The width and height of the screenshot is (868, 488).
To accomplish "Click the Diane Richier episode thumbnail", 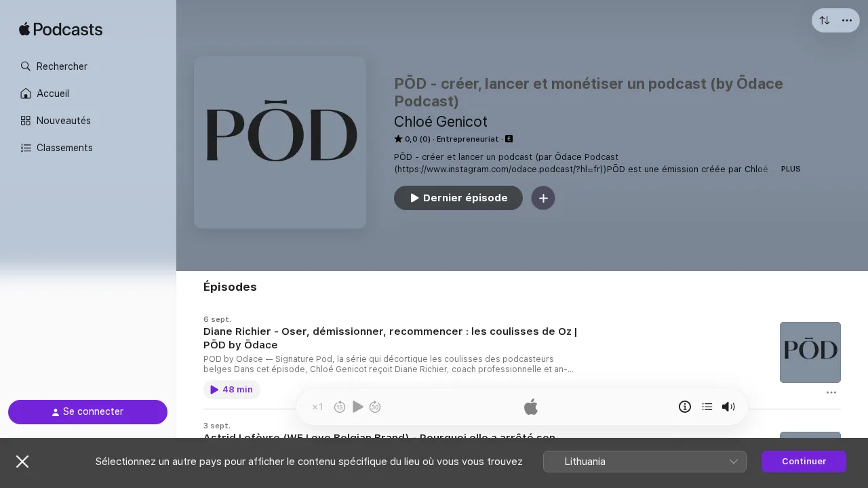I will pyautogui.click(x=810, y=352).
